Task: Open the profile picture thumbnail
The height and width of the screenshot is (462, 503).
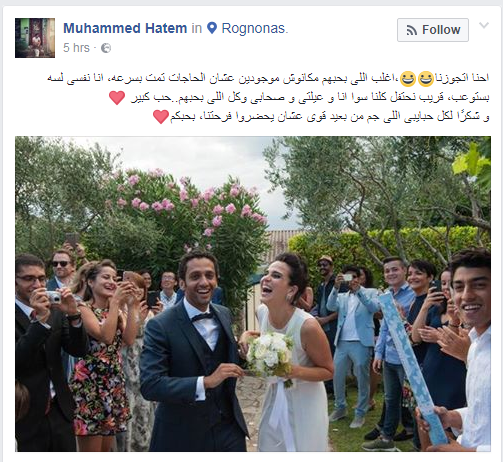Action: click(35, 38)
